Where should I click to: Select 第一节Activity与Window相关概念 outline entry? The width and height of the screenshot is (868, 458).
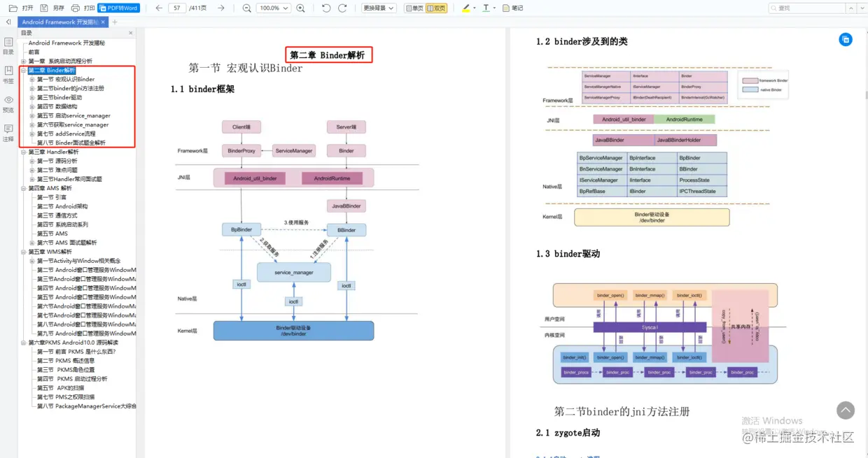pyautogui.click(x=78, y=261)
